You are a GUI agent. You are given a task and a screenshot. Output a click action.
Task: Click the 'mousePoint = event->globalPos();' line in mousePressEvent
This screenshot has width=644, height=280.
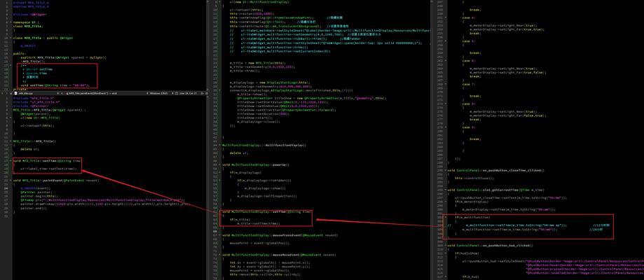coord(260,243)
